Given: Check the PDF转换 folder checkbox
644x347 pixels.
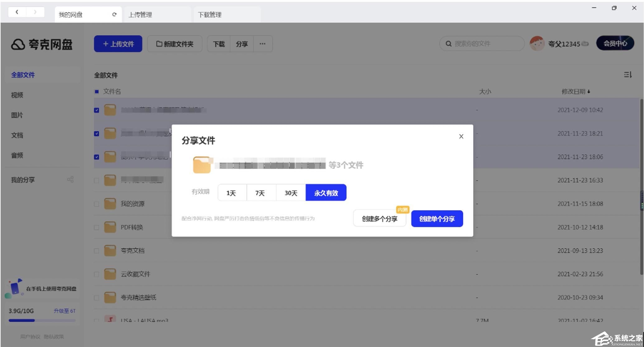Looking at the screenshot, I should 97,227.
